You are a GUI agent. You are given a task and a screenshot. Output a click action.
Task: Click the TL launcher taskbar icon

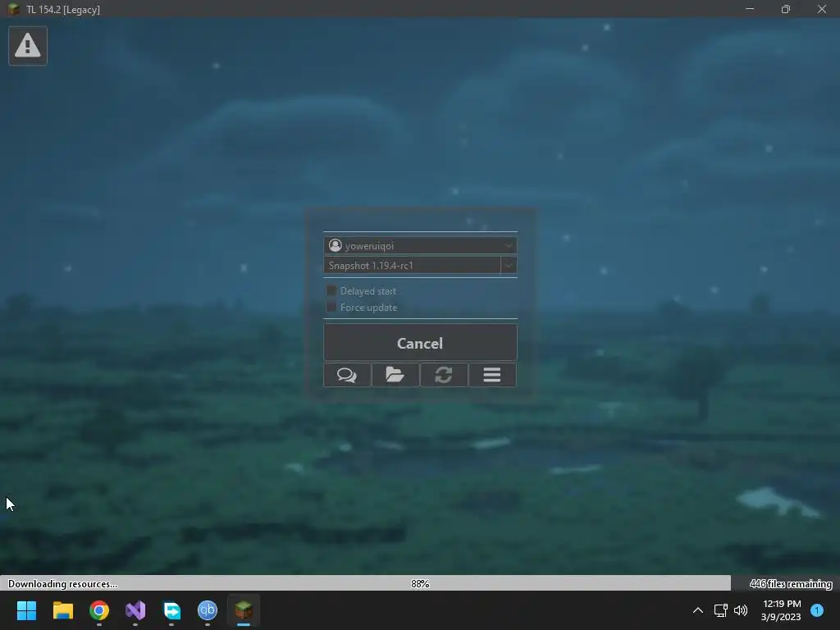[x=244, y=610]
